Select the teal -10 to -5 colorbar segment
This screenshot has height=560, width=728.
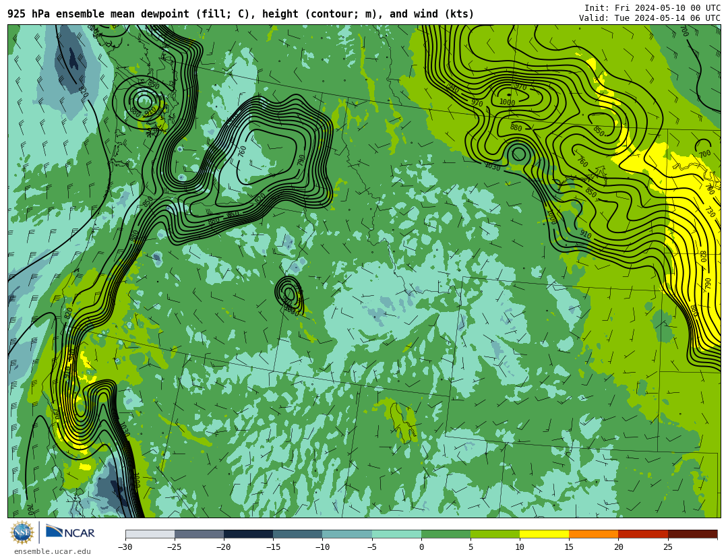click(347, 534)
